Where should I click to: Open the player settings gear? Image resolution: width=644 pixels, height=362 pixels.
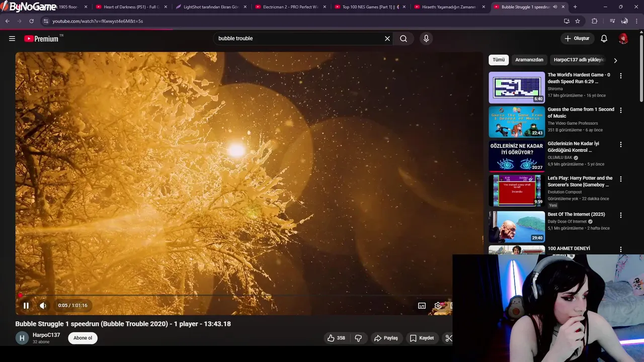[x=438, y=305]
